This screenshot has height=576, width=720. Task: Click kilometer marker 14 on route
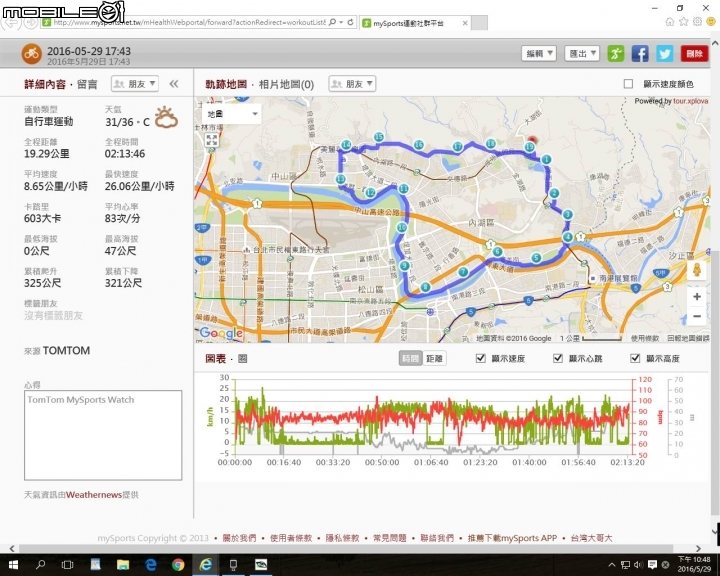tap(346, 145)
